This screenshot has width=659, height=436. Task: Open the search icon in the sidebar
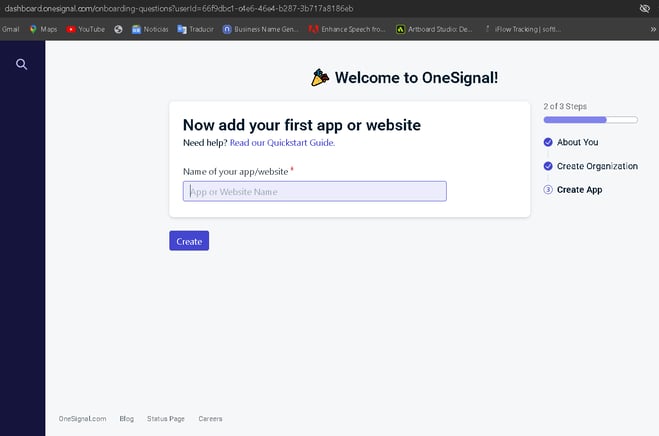[x=21, y=64]
